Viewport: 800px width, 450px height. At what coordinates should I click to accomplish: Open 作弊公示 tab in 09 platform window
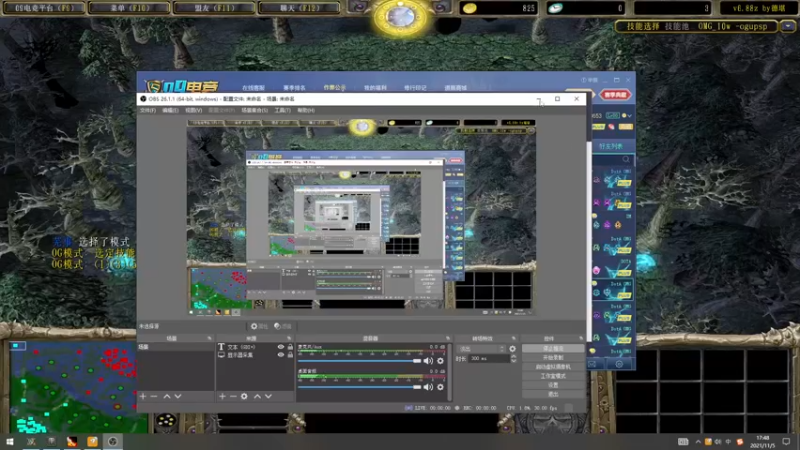[334, 88]
